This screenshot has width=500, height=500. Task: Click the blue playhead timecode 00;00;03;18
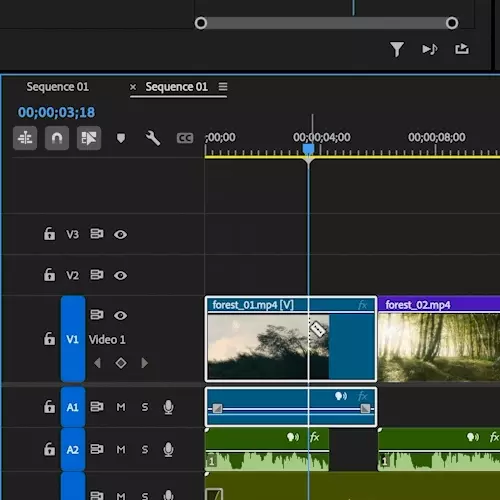56,112
